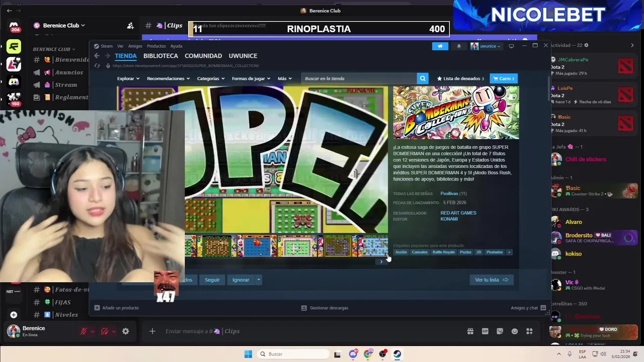This screenshot has height=362, width=644.
Task: Open Discord user settings gear
Action: point(126,331)
